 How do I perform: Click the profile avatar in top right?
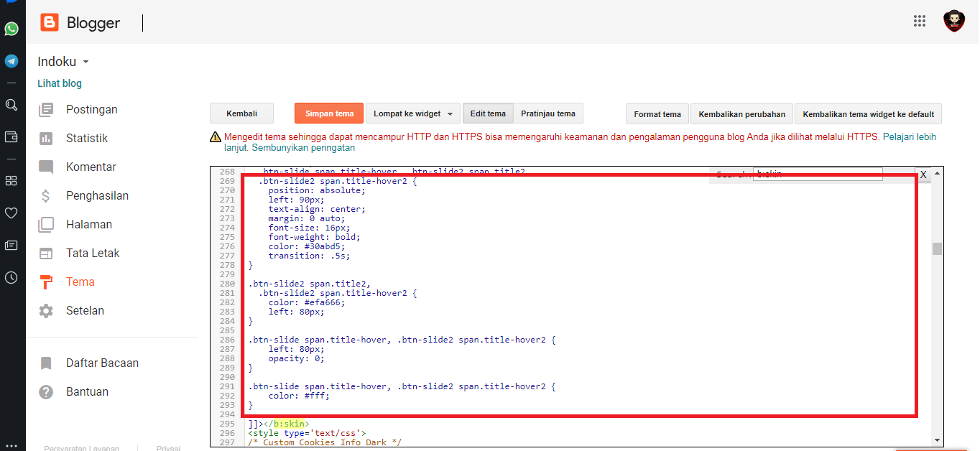click(954, 21)
